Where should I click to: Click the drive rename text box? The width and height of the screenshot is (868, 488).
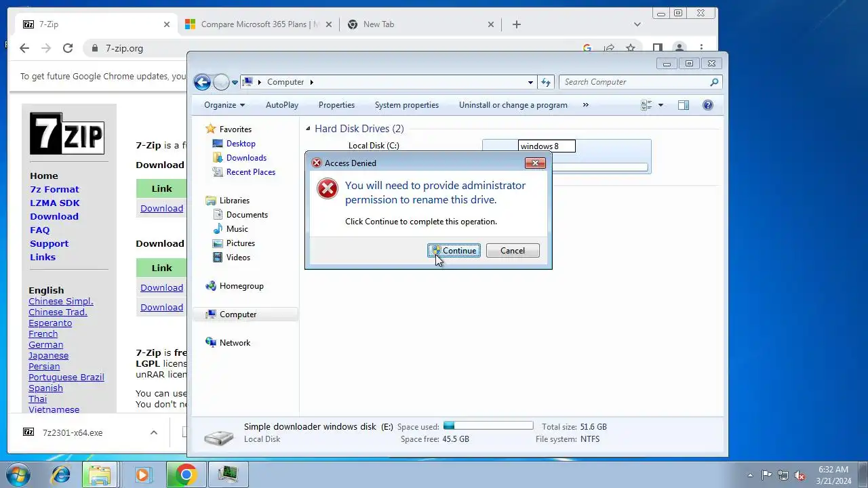(547, 146)
